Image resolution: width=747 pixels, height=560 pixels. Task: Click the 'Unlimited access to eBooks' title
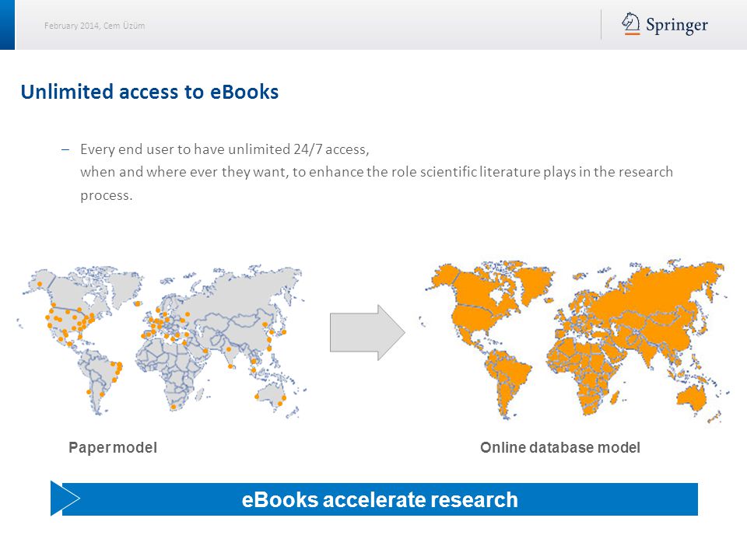[x=149, y=92]
